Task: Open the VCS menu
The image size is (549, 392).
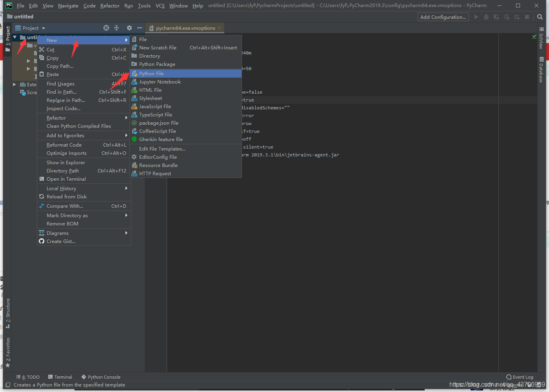Action: 160,5
